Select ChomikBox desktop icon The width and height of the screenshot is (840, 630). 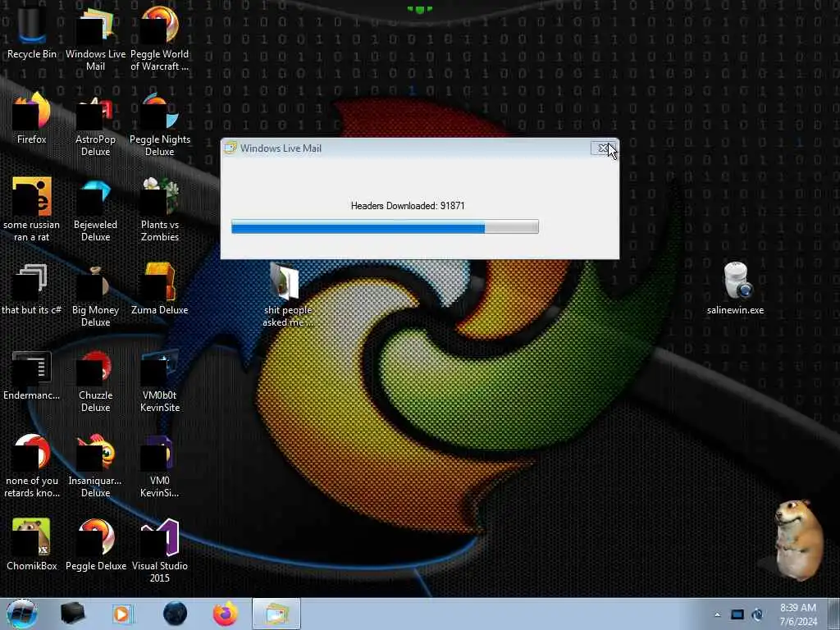coord(32,545)
